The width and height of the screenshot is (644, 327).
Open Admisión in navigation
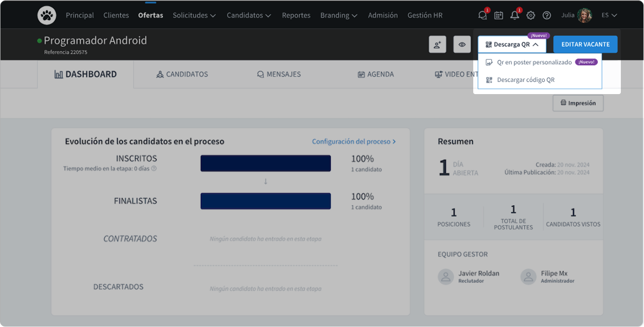click(383, 15)
